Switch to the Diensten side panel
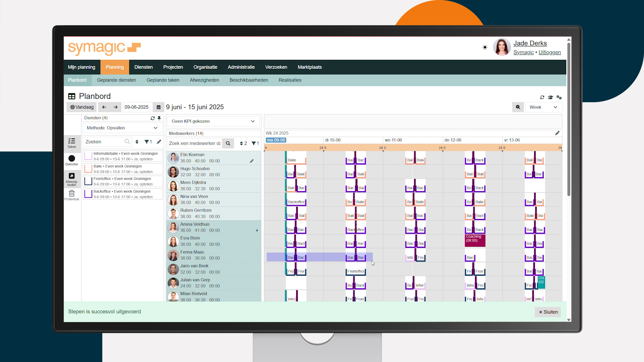This screenshot has width=644, height=362. pos(71,160)
